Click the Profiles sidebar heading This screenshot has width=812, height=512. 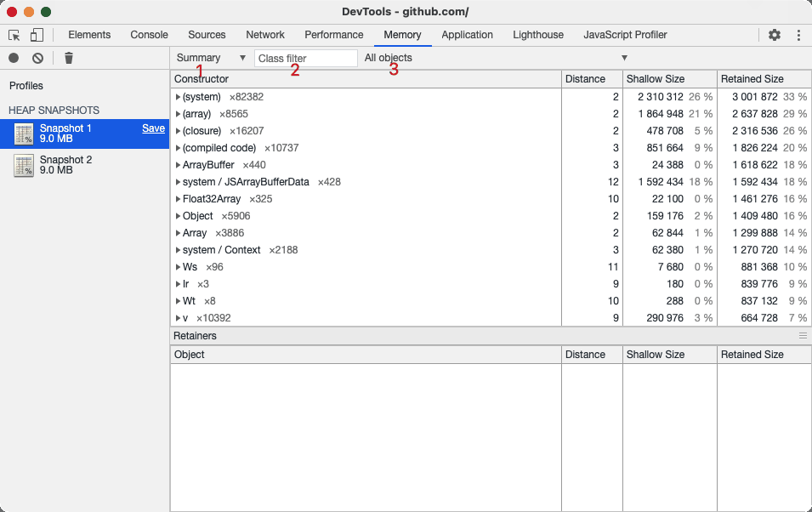(x=26, y=86)
